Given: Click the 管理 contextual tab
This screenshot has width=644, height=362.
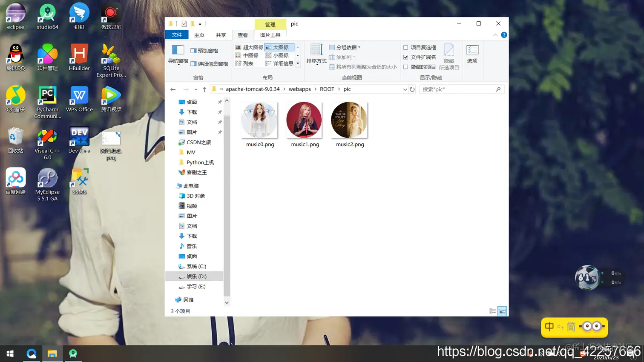Looking at the screenshot, I should 270,24.
